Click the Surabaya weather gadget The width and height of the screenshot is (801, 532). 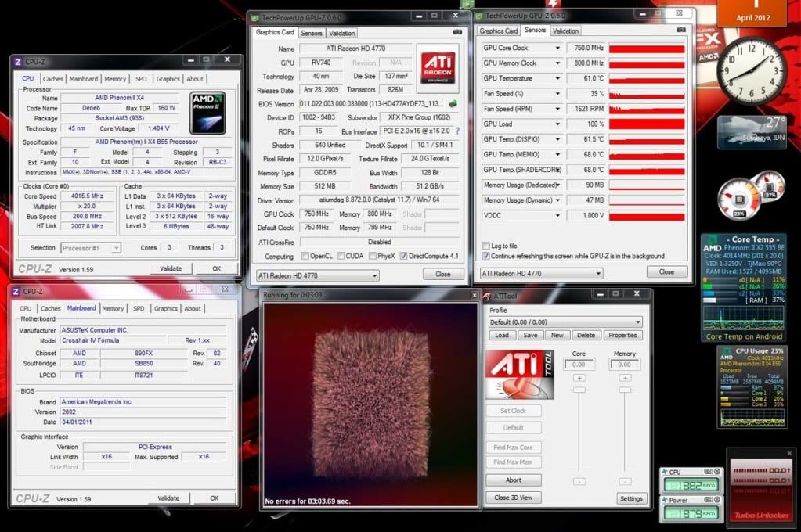pos(752,132)
